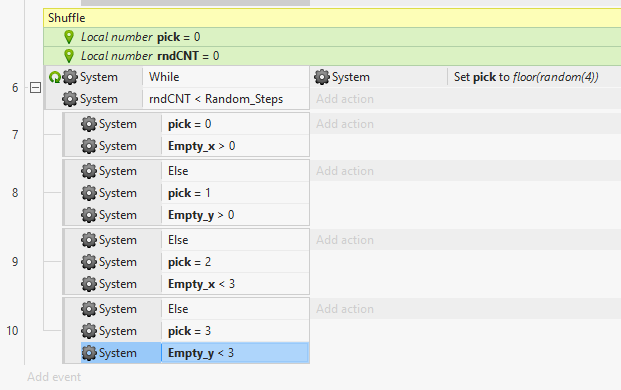The height and width of the screenshot is (390, 621).
Task: Click Add event at the bottom
Action: (x=54, y=377)
